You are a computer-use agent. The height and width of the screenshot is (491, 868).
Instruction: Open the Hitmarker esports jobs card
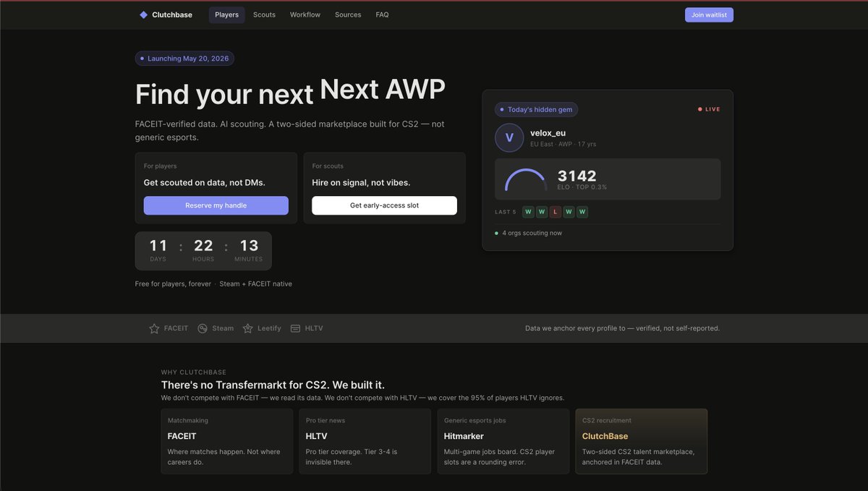(503, 441)
